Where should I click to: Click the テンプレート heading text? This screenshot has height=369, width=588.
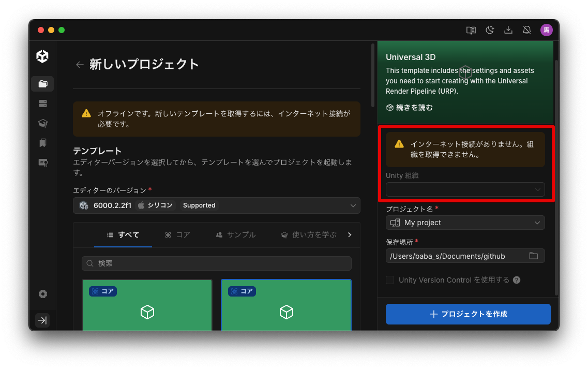pos(97,151)
